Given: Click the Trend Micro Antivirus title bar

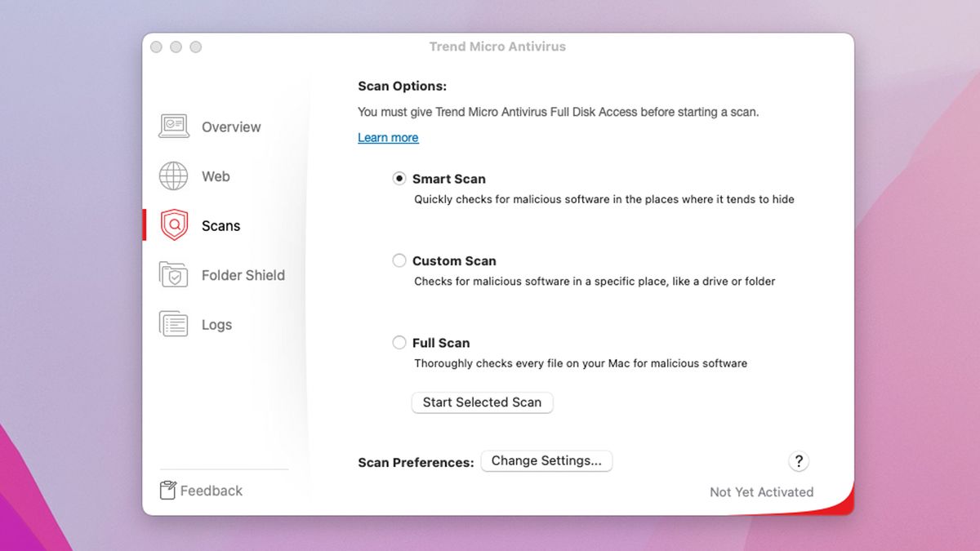Looking at the screenshot, I should (497, 47).
